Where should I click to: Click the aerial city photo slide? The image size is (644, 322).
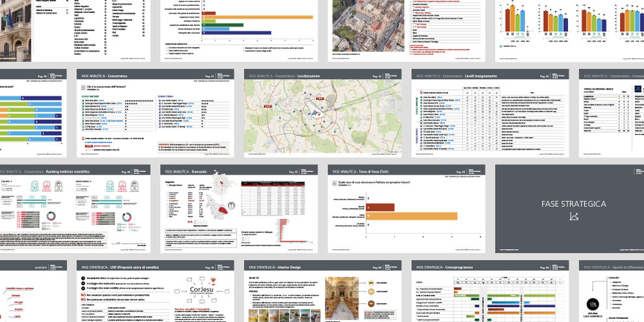(x=406, y=31)
